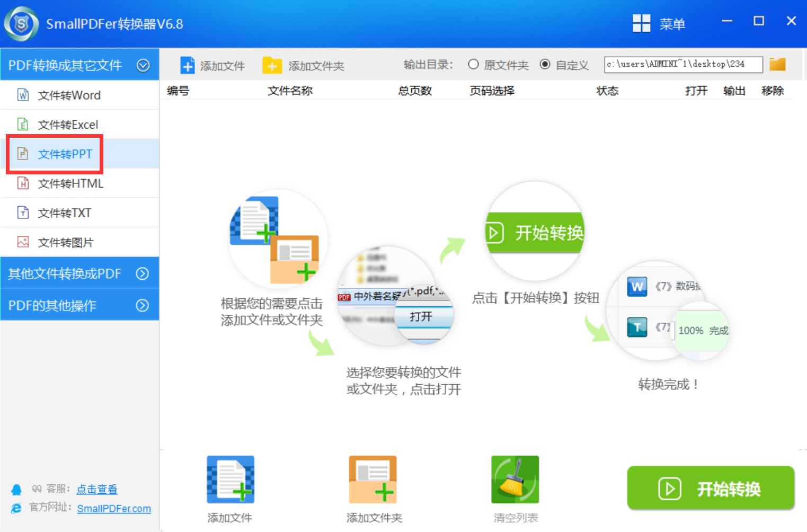
Task: Click the PPT document icon beside 文件转PPT
Action: [23, 154]
